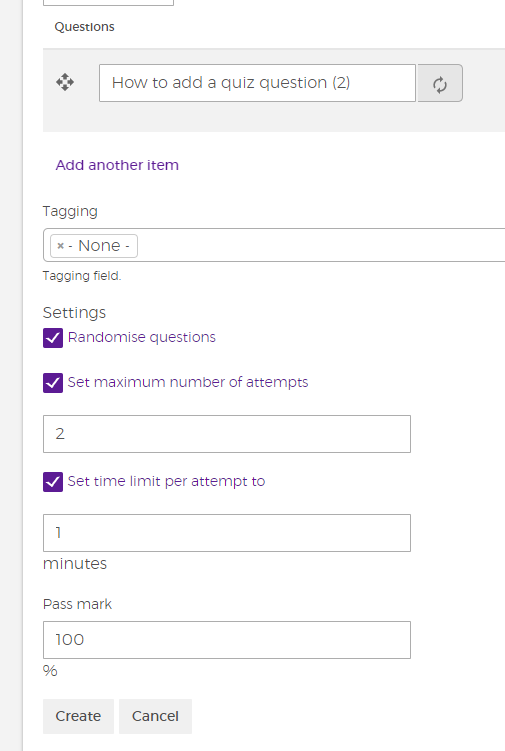Click the minutes unit label
The image size is (505, 751).
(75, 564)
